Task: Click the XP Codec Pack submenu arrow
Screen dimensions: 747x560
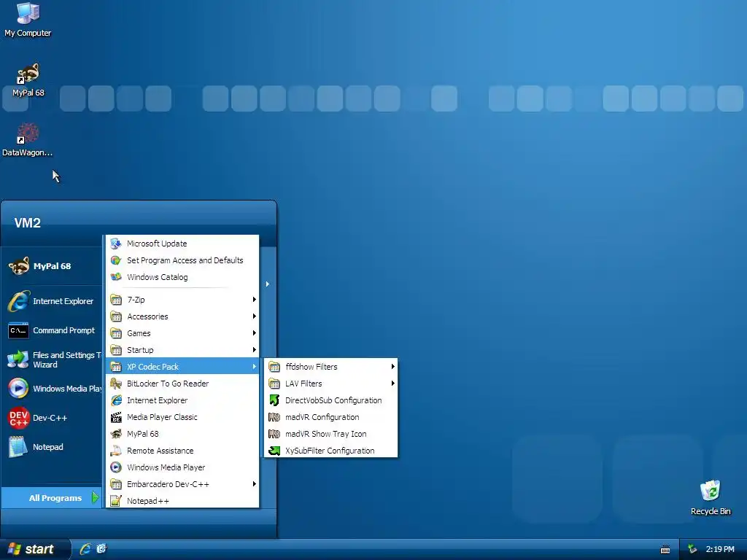Action: pyautogui.click(x=255, y=367)
